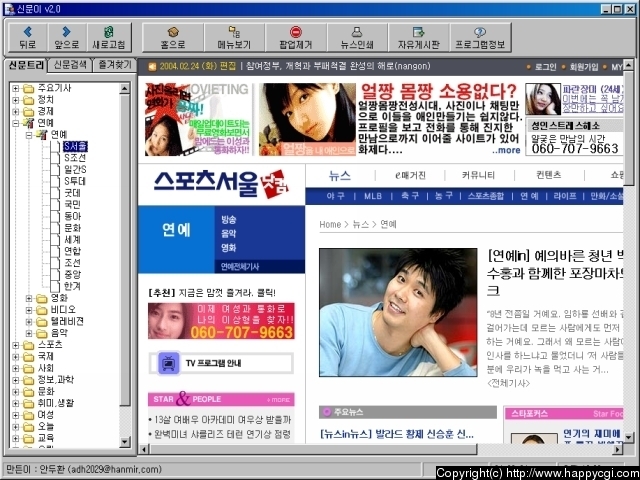Switch to the 신문검색 tab

[x=70, y=65]
